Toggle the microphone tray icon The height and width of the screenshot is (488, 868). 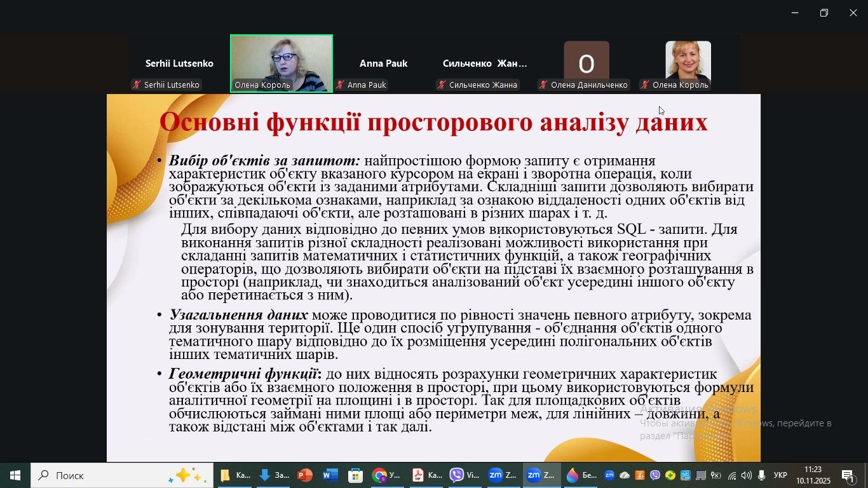click(761, 475)
